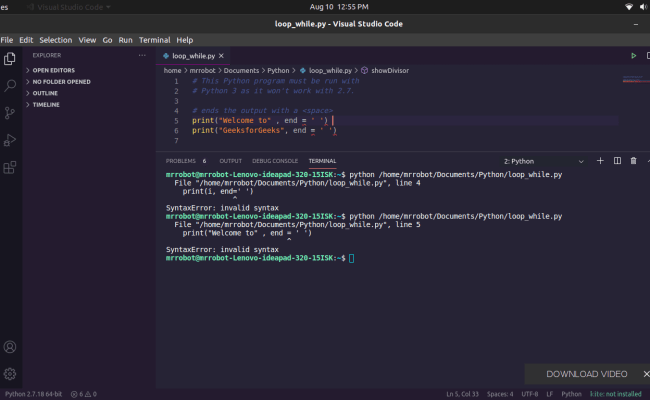This screenshot has width=650, height=400.
Task: Click Python 2.7.18 64-bit interpreter selector
Action: click(33, 394)
